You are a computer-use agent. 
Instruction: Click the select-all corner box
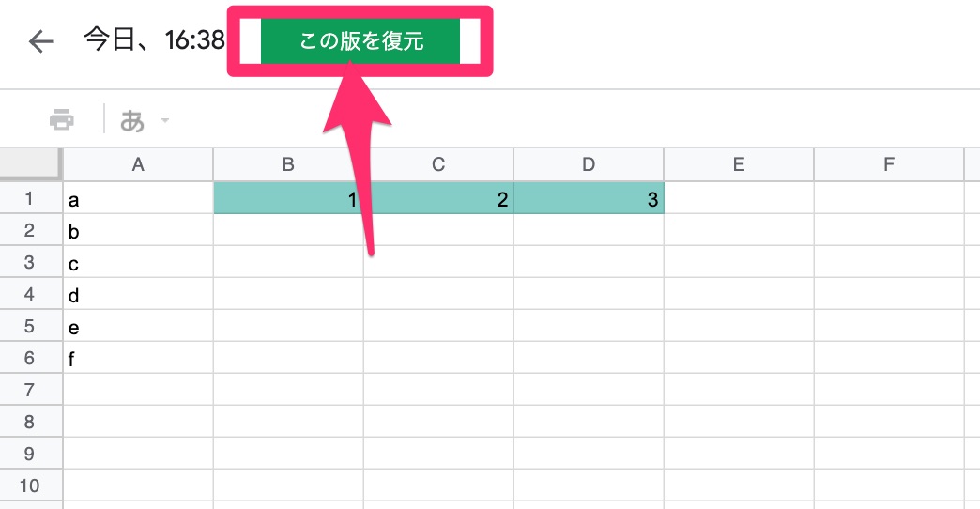coord(30,164)
